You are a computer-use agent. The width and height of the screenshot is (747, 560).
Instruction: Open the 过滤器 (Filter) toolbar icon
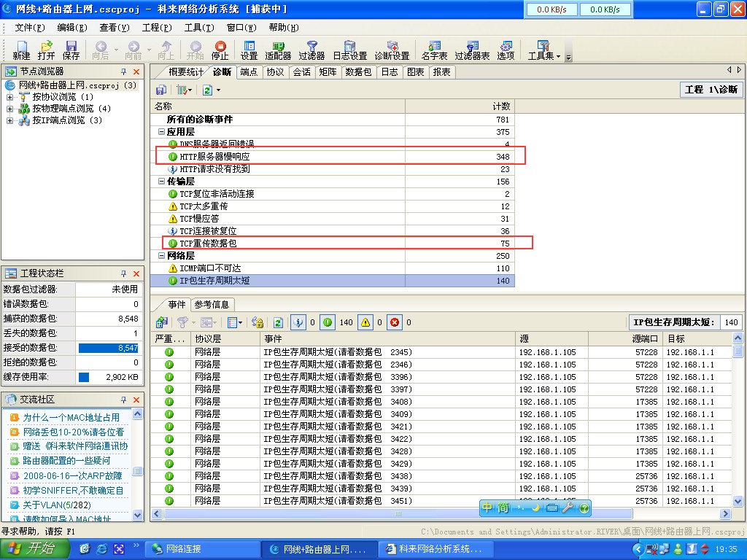point(311,50)
